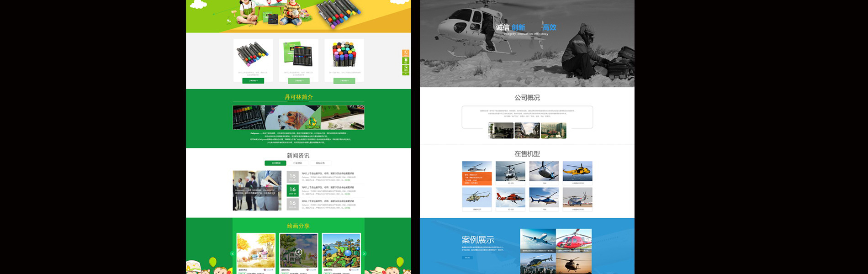868x274 pixels.
Task: Click the carousel left arrow in 绘画分享
Action: 233,253
